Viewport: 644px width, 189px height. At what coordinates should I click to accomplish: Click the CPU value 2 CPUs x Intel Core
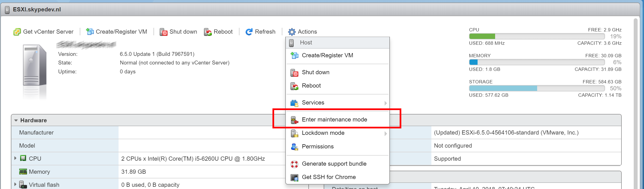coord(193,159)
